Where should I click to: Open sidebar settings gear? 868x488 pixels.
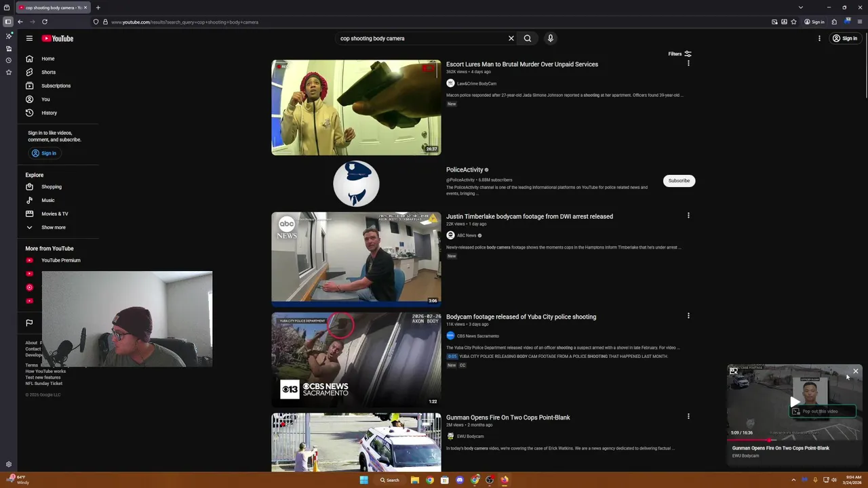pyautogui.click(x=8, y=464)
